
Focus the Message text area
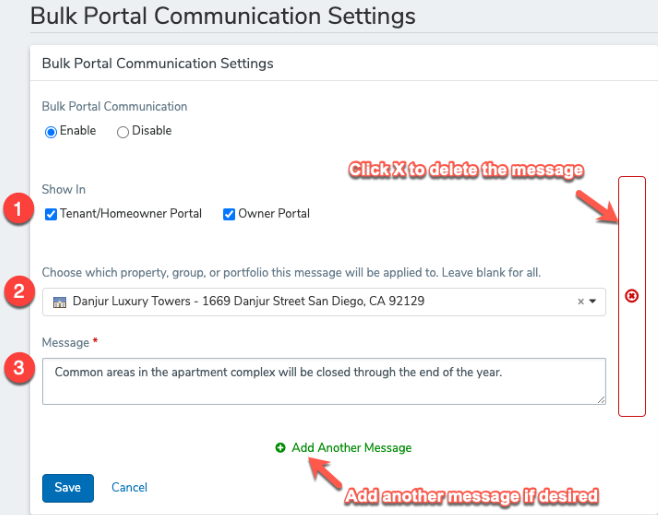coord(323,381)
